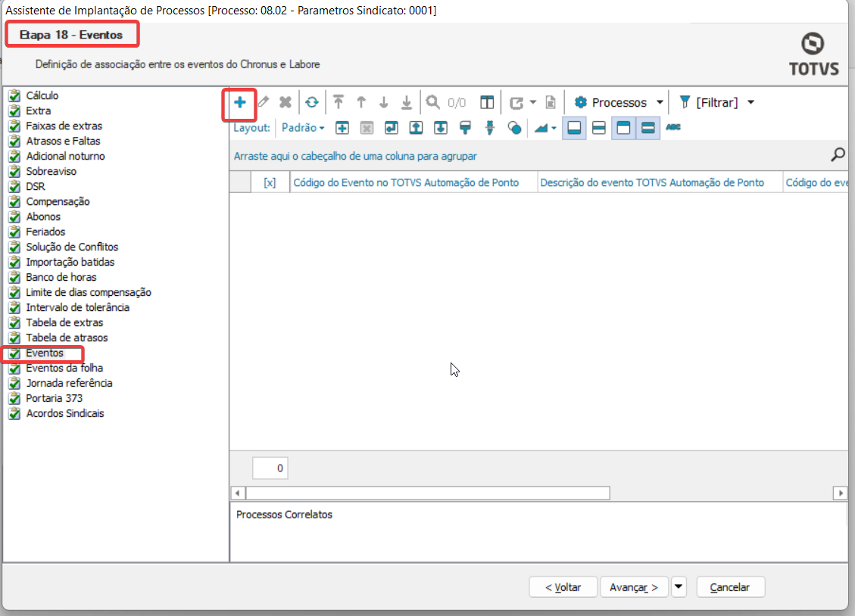The width and height of the screenshot is (855, 616).
Task: Open the Processos dropdown
Action: click(619, 102)
